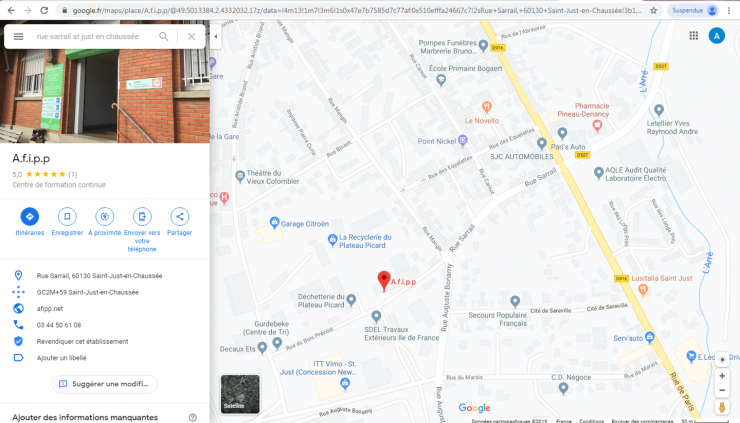Screen dimensions: 740x423
Task: Click Envoyer vers votre téléphone icon
Action: tap(142, 217)
